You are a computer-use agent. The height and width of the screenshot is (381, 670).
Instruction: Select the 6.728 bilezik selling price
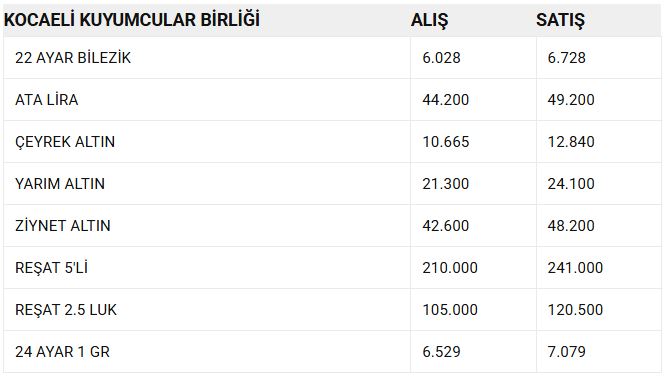click(x=567, y=58)
